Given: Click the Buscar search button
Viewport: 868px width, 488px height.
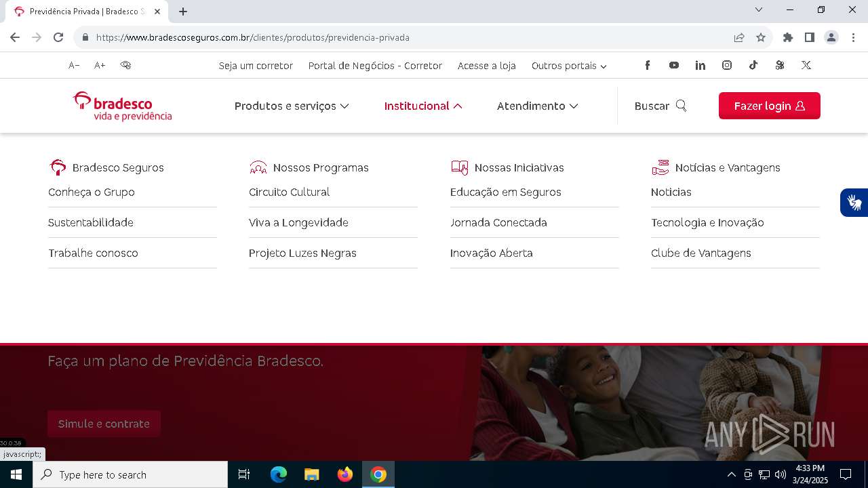Looking at the screenshot, I should (660, 106).
